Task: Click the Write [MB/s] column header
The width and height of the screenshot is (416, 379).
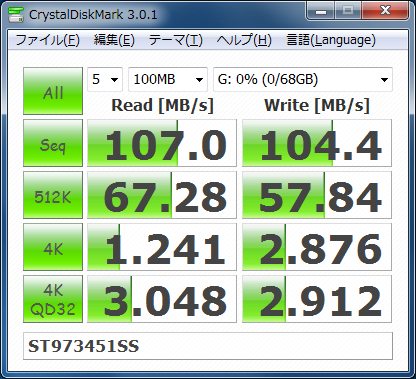Action: pyautogui.click(x=317, y=106)
